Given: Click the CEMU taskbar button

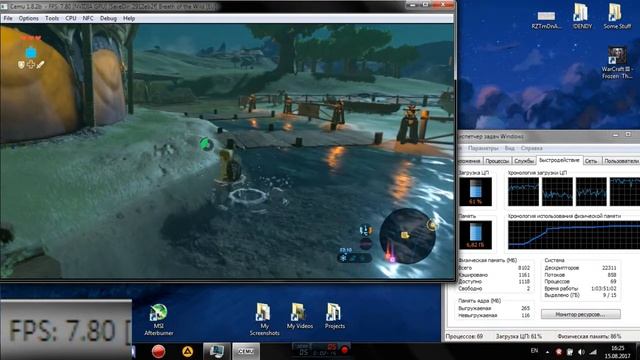Looking at the screenshot, I should point(246,351).
